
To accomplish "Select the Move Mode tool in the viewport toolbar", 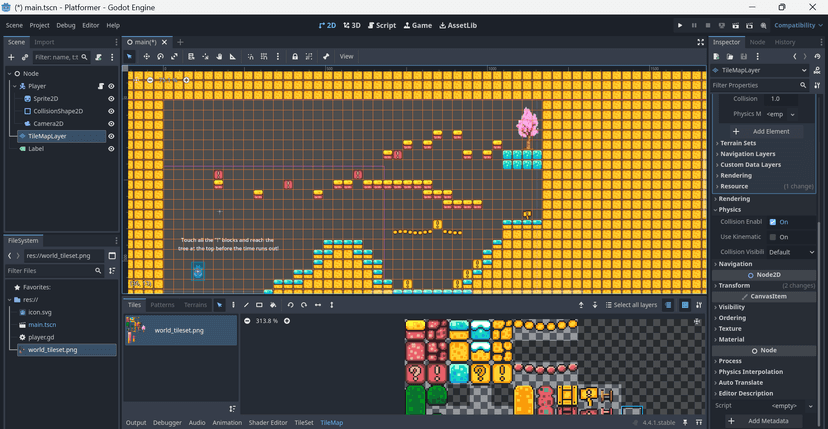I will [145, 56].
